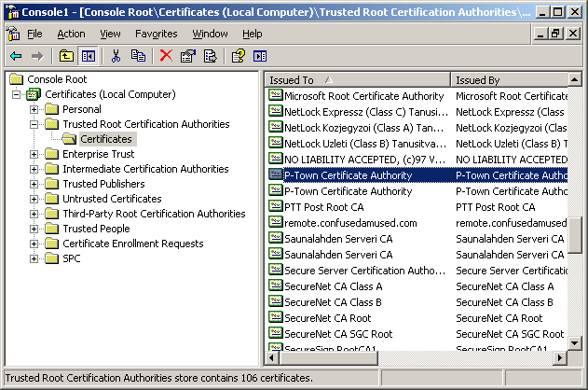Click the Forward arrow toolbar icon

tap(37, 56)
